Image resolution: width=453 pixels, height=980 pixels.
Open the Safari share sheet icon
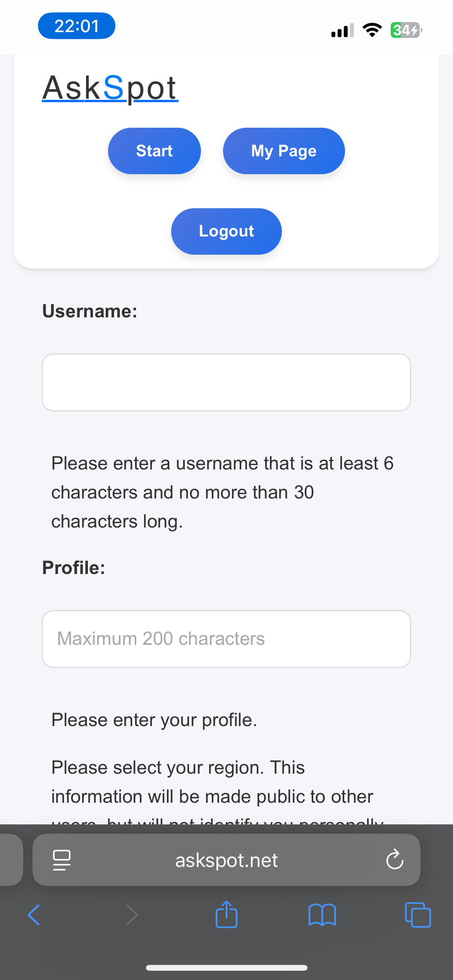point(226,914)
